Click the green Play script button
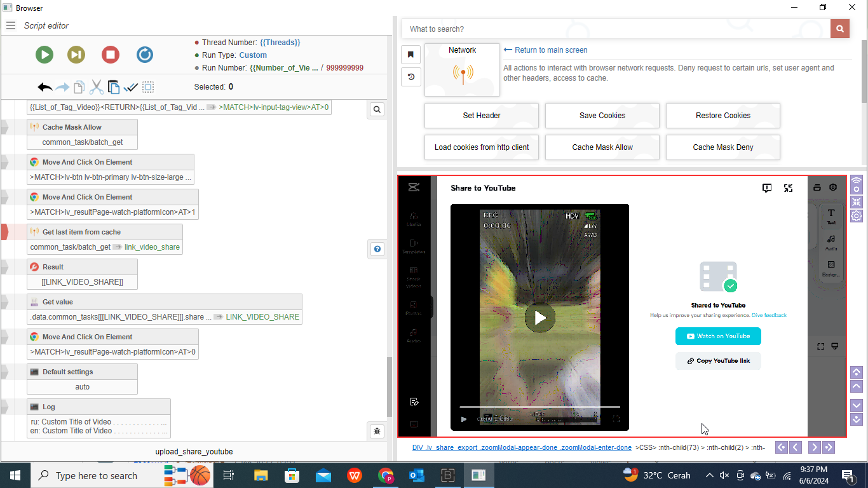This screenshot has height=488, width=868. [x=44, y=55]
